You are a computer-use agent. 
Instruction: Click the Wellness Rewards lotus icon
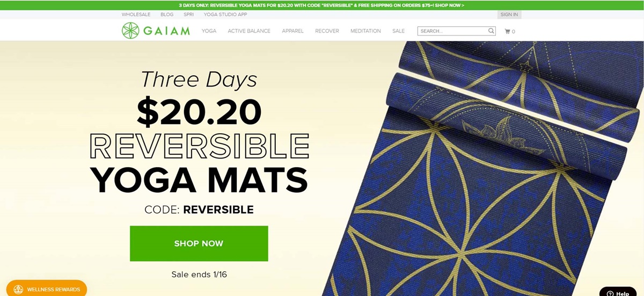point(18,290)
